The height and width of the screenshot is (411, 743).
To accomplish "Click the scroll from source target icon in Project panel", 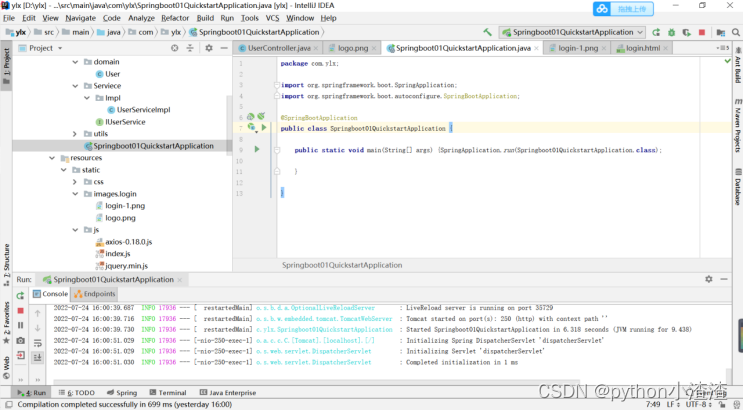I will [x=175, y=48].
